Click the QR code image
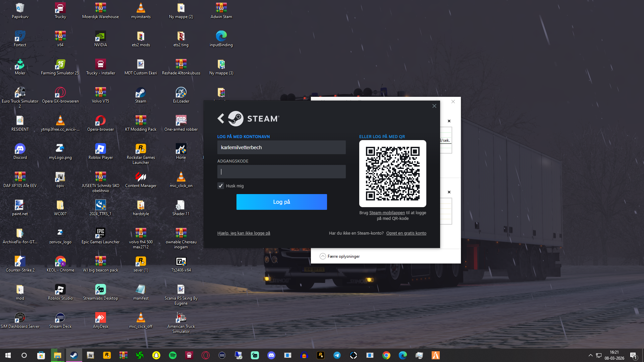This screenshot has width=644, height=362. click(x=392, y=174)
